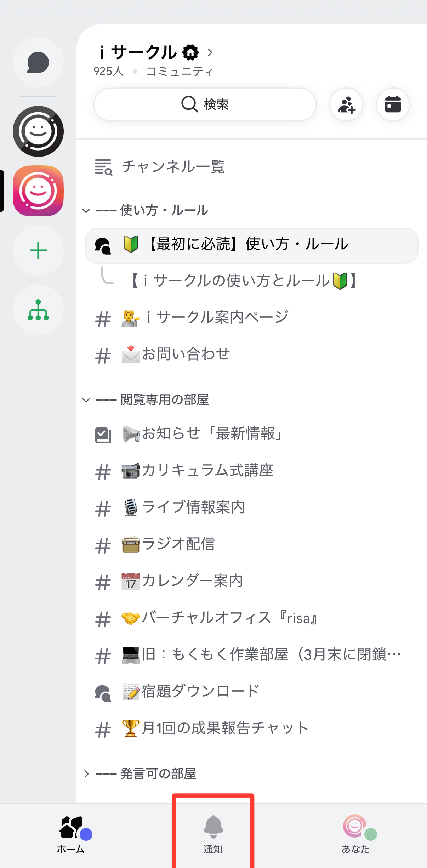427x868 pixels.
Task: Open the お知らせ「最新情報」 announcement channel
Action: click(212, 434)
